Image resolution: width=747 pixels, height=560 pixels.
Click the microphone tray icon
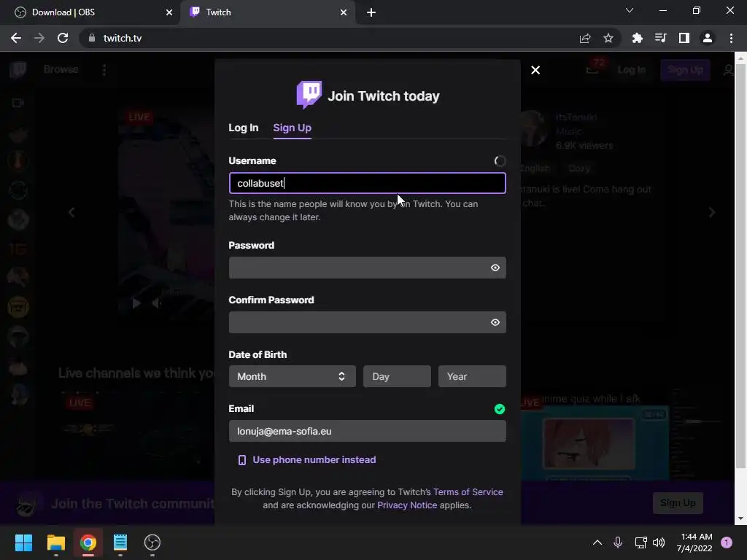coord(618,542)
